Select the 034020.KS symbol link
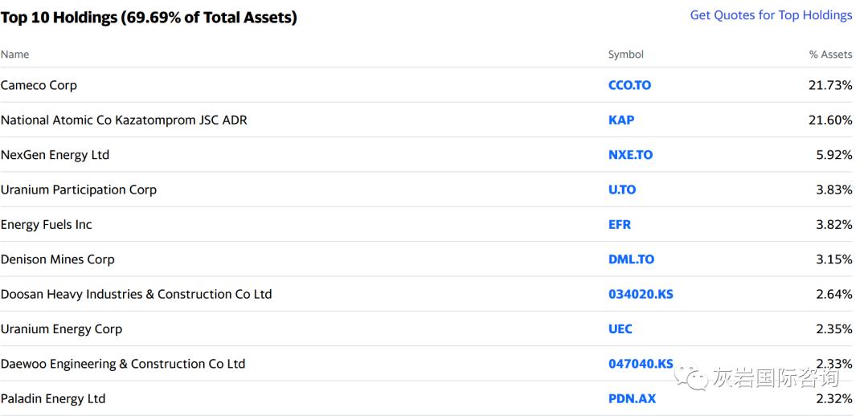868x416 pixels. (641, 294)
